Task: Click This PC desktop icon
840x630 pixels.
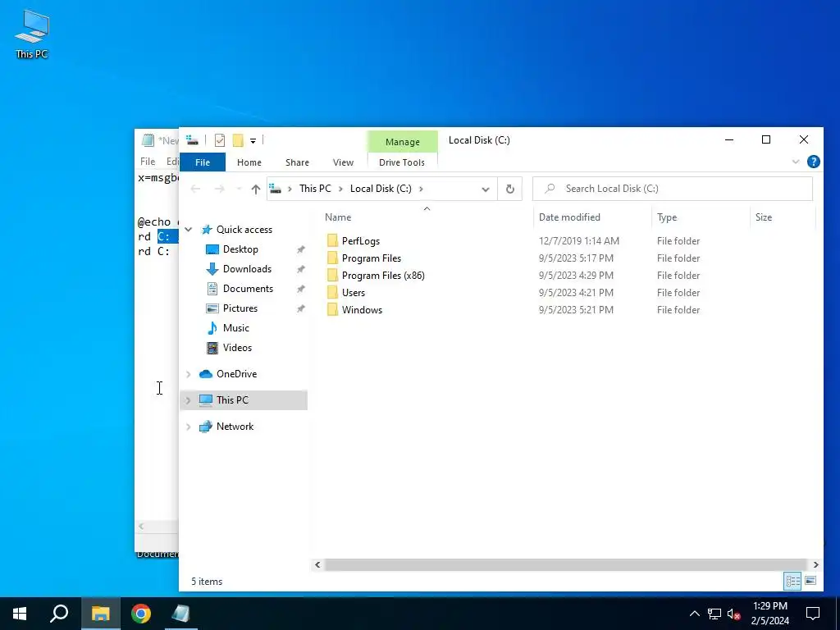Action: pyautogui.click(x=32, y=34)
